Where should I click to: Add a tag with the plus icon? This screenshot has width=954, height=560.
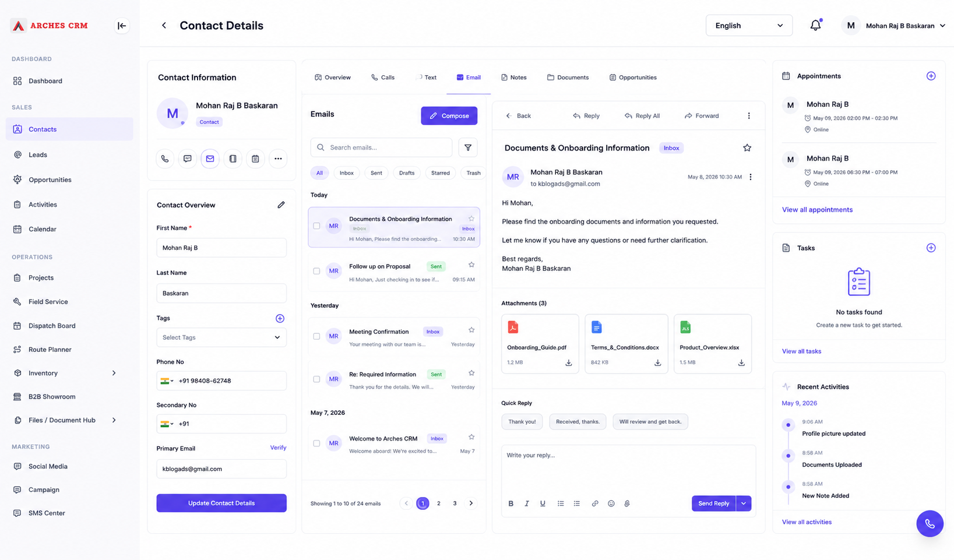[x=280, y=318]
